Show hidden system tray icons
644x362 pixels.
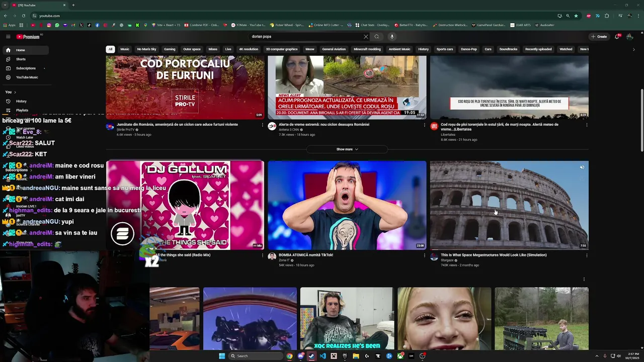[597, 356]
